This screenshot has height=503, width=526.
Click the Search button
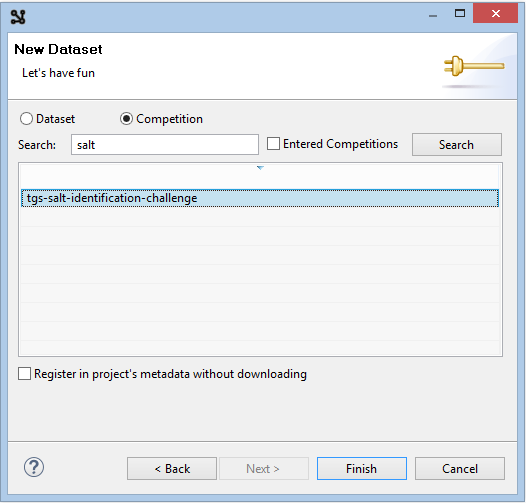[457, 145]
